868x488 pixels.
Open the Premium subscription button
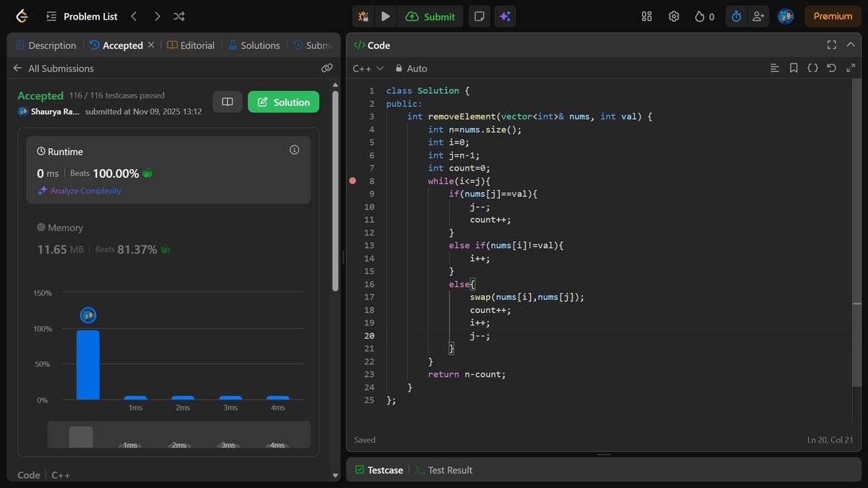(833, 16)
